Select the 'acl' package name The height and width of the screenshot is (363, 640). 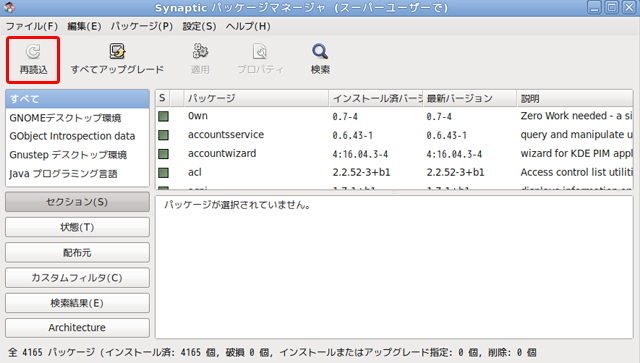(195, 172)
